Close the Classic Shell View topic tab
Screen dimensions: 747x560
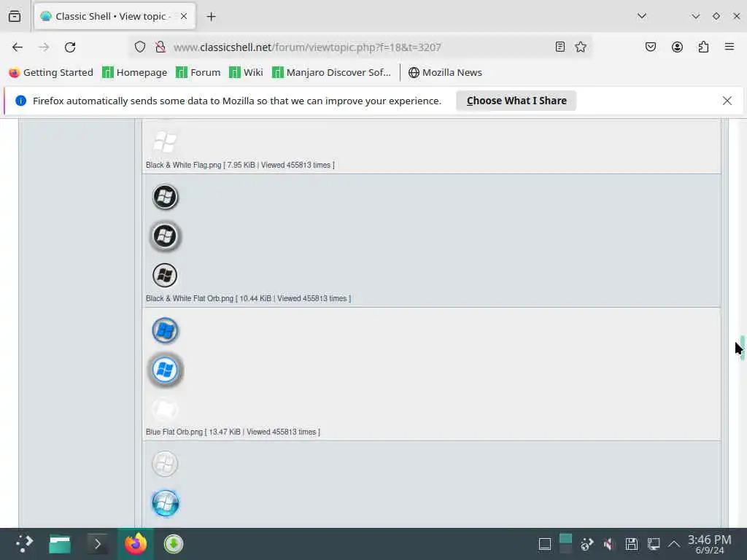pos(184,16)
